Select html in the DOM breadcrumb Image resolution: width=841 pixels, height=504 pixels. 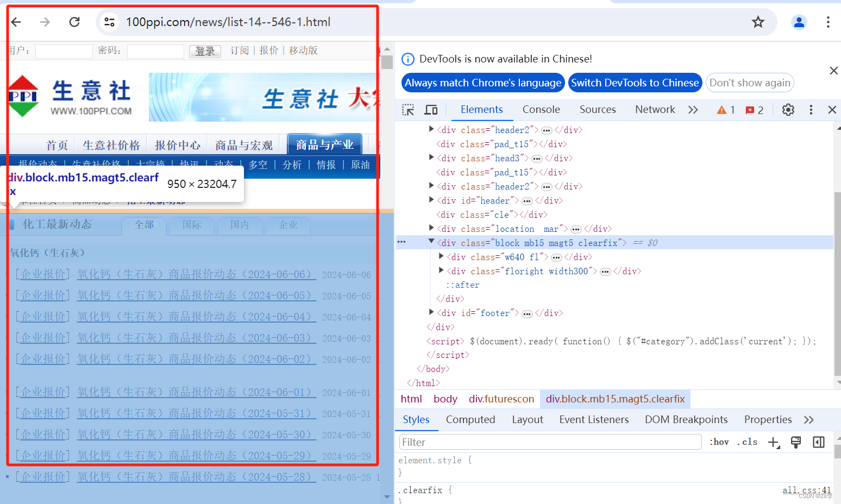pyautogui.click(x=411, y=399)
